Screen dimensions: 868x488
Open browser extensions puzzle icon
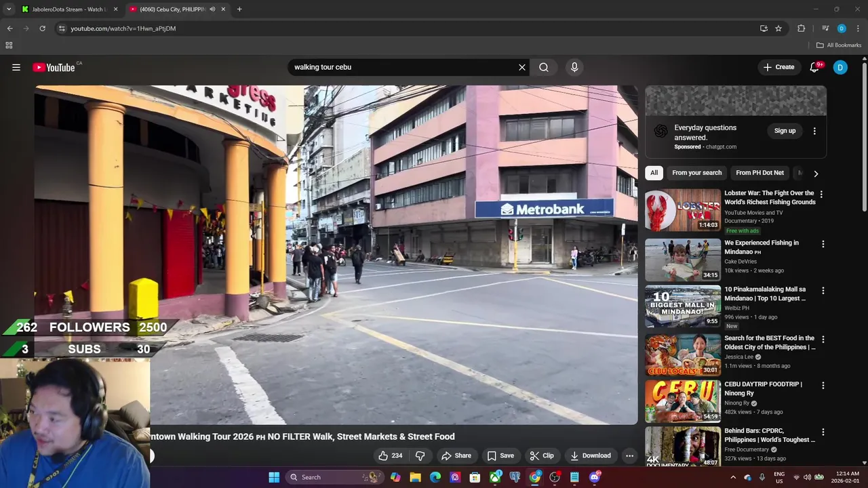802,28
